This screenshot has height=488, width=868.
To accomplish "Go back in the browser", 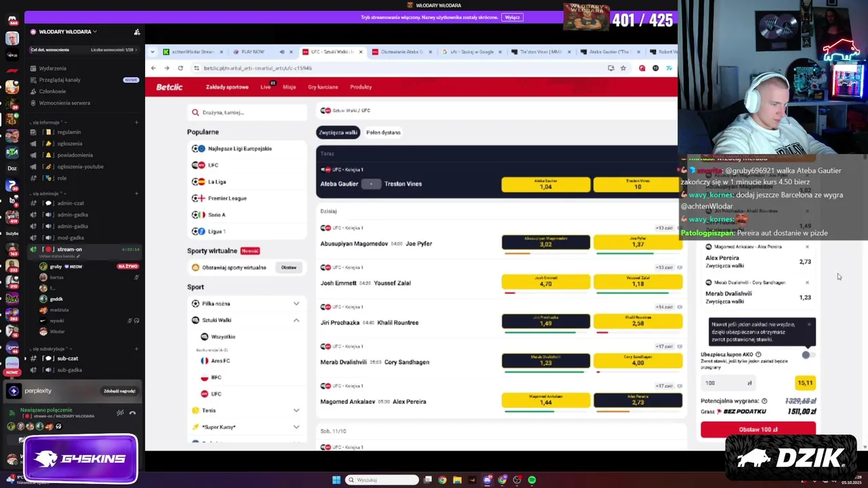I will [153, 68].
